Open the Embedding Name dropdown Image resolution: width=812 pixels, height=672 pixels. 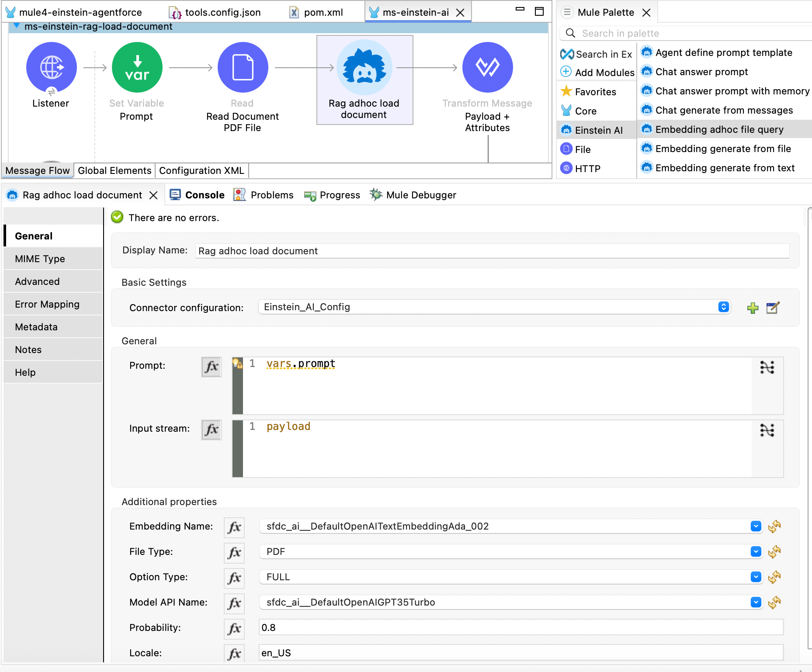click(x=756, y=526)
